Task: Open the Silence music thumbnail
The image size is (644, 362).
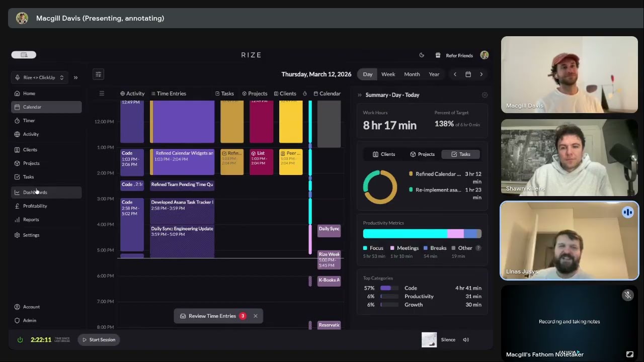Action: [429, 340]
